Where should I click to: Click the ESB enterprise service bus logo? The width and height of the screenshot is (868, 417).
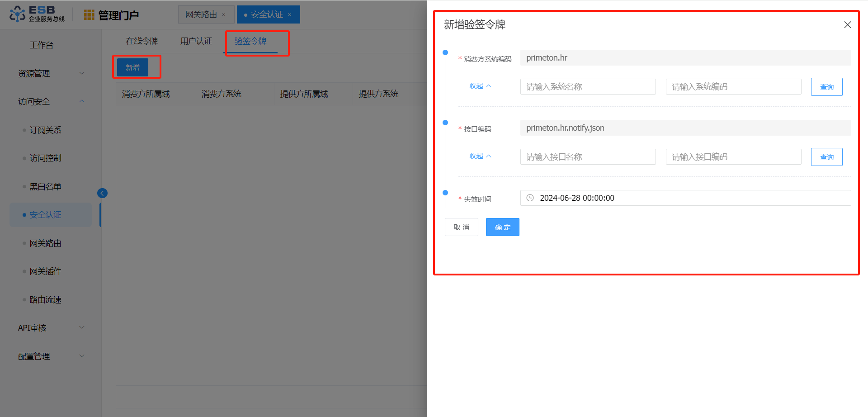pos(37,14)
